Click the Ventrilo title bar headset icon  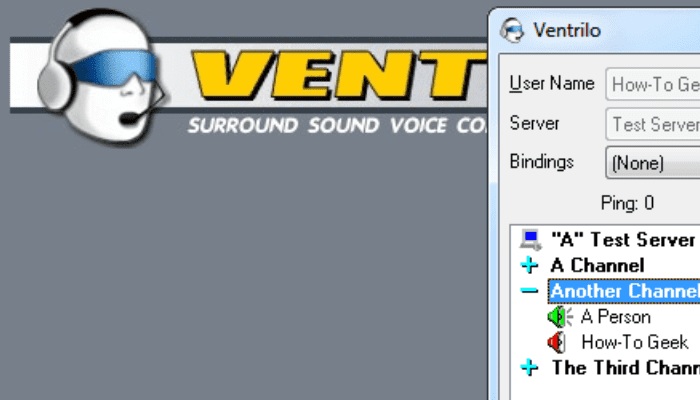click(x=512, y=30)
